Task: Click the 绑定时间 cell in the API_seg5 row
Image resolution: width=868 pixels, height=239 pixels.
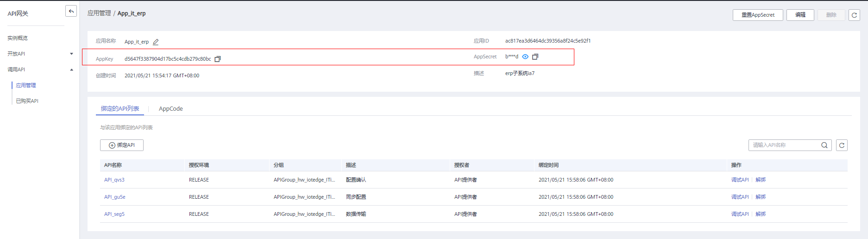Action: [576, 214]
